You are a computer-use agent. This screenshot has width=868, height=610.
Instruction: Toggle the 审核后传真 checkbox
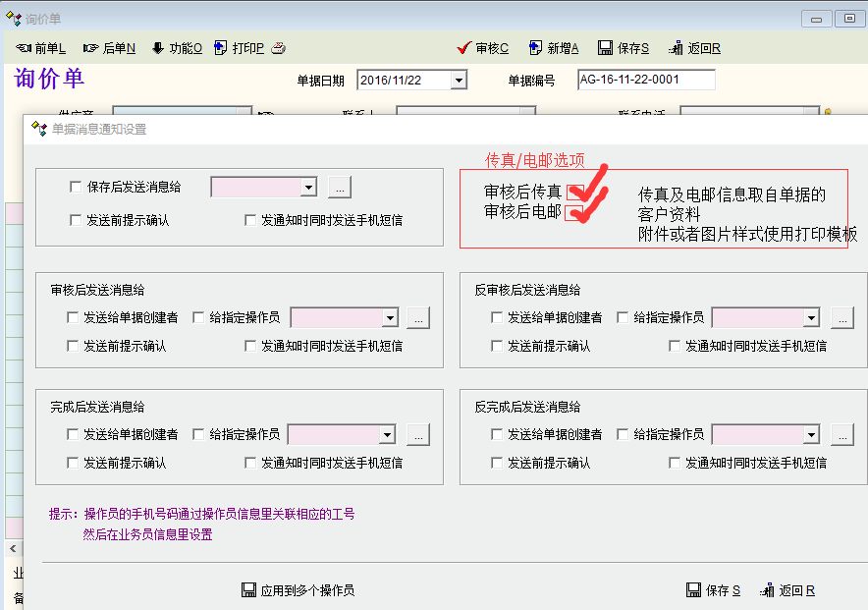575,192
